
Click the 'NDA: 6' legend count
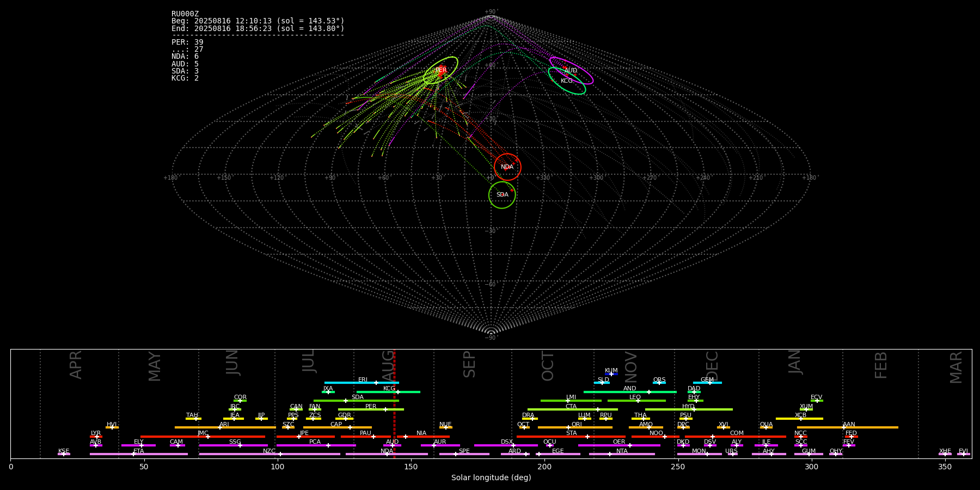(x=185, y=57)
